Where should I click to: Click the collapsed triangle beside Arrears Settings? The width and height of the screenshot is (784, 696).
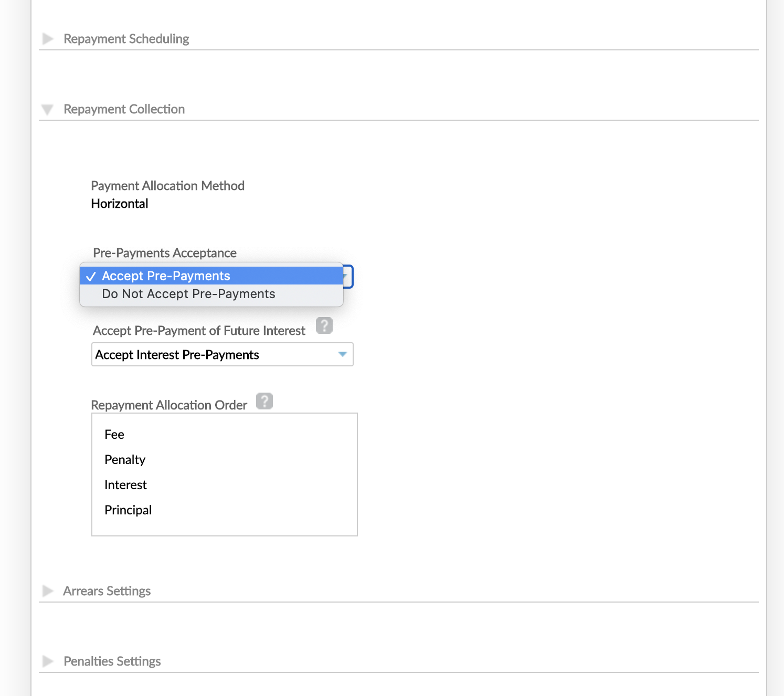click(x=48, y=590)
